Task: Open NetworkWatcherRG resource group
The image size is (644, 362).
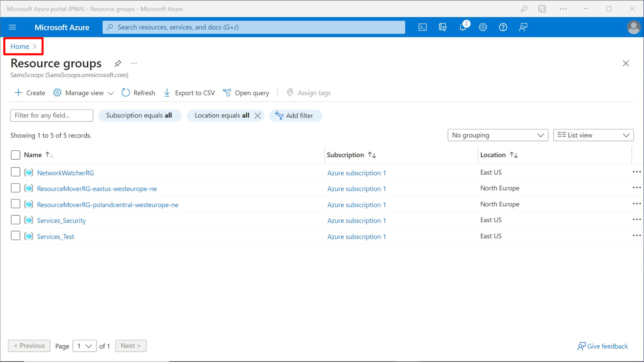Action: [65, 173]
